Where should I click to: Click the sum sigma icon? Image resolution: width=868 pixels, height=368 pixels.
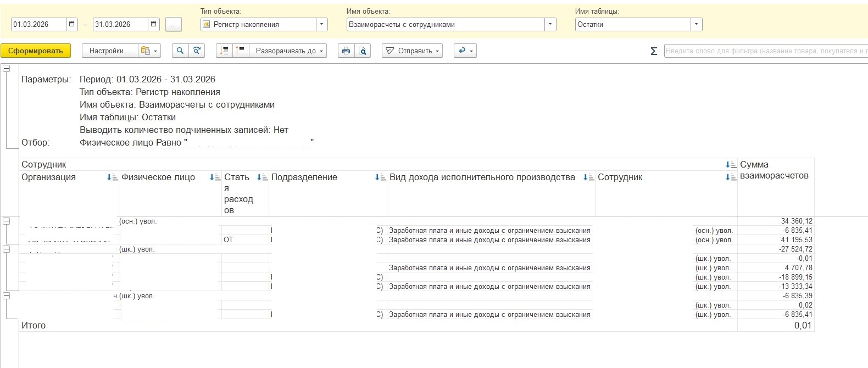tap(654, 51)
